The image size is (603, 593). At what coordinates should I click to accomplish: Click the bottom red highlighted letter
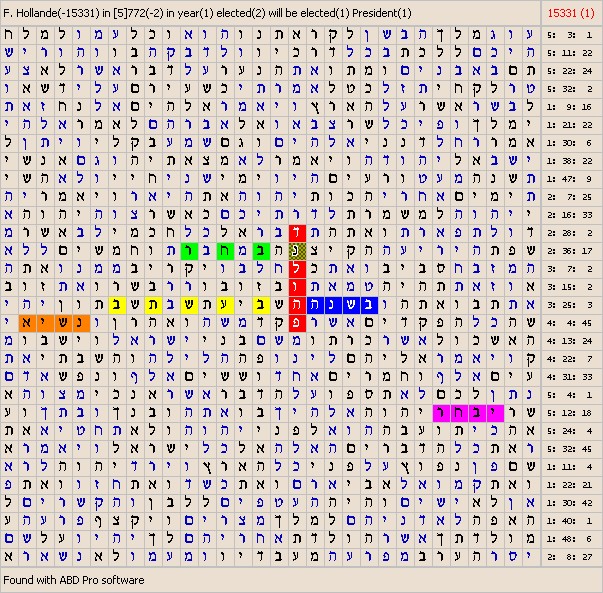tap(296, 323)
